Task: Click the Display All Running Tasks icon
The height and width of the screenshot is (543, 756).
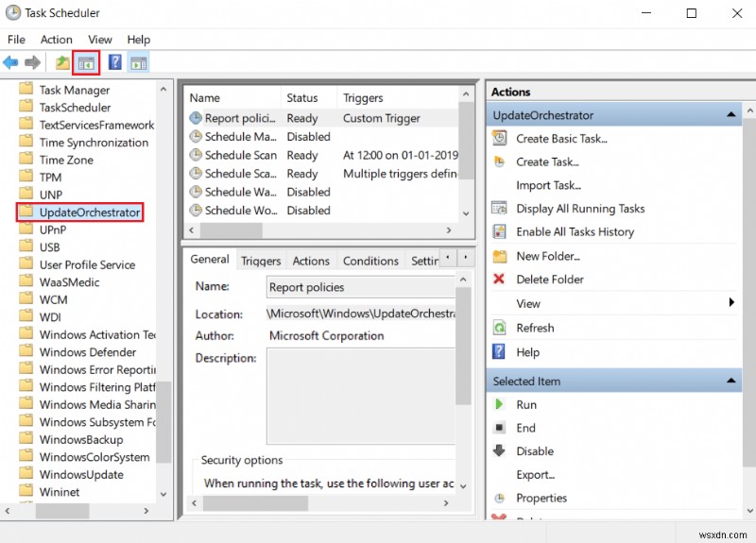Action: coord(499,208)
